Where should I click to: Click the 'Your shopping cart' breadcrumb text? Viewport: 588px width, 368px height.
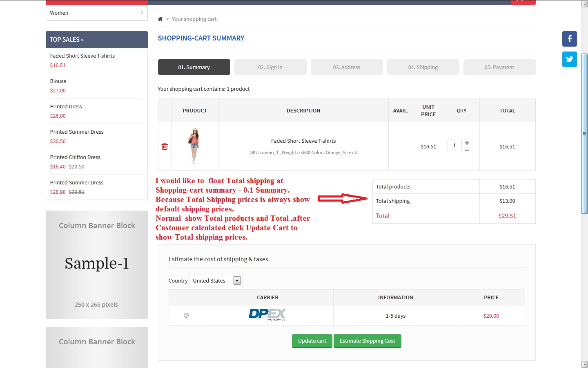tap(194, 19)
